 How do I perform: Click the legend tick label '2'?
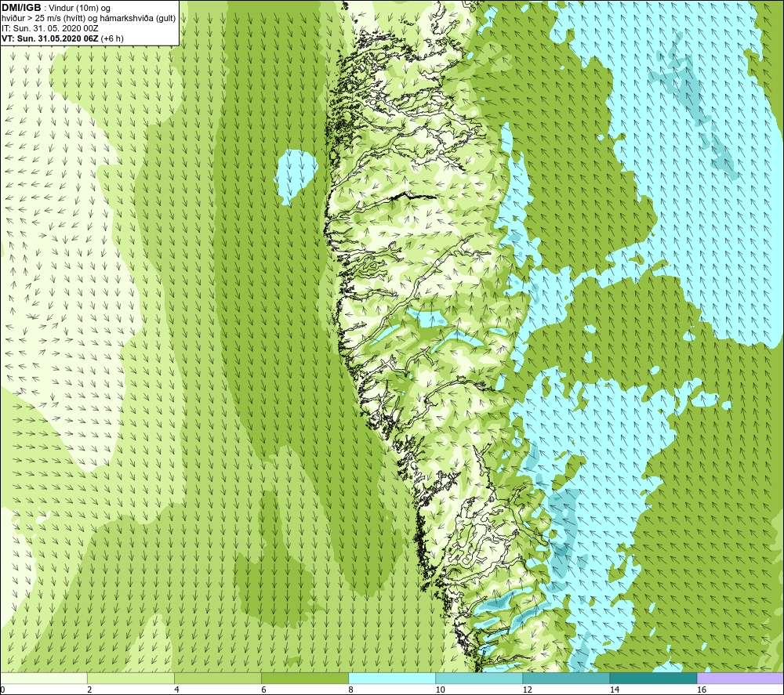tap(89, 690)
